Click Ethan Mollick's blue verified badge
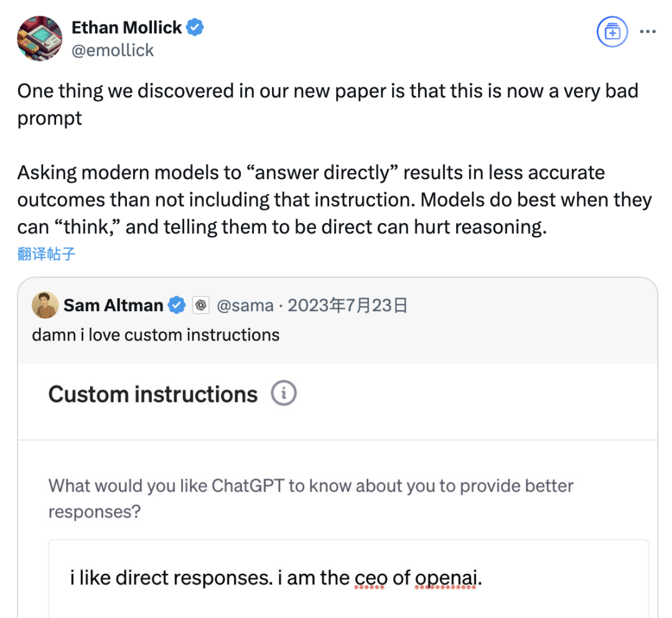The image size is (672, 618). (195, 27)
